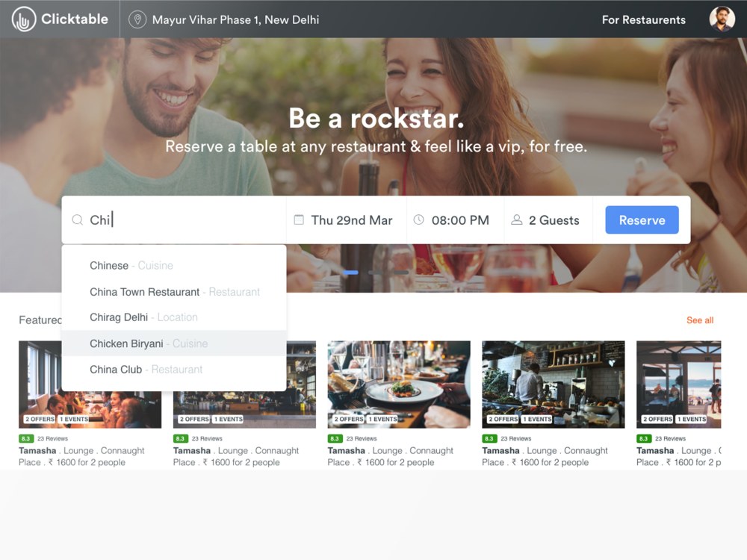The width and height of the screenshot is (747, 560).
Task: Click the Clicktable hand logo icon
Action: (x=24, y=19)
